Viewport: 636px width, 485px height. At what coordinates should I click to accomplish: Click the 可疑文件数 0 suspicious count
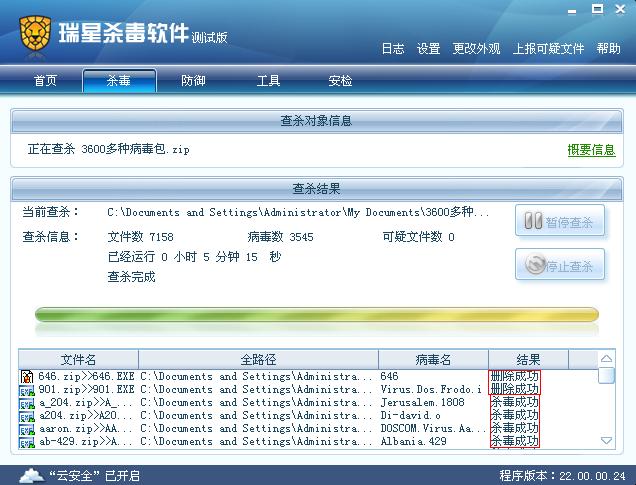(x=418, y=237)
